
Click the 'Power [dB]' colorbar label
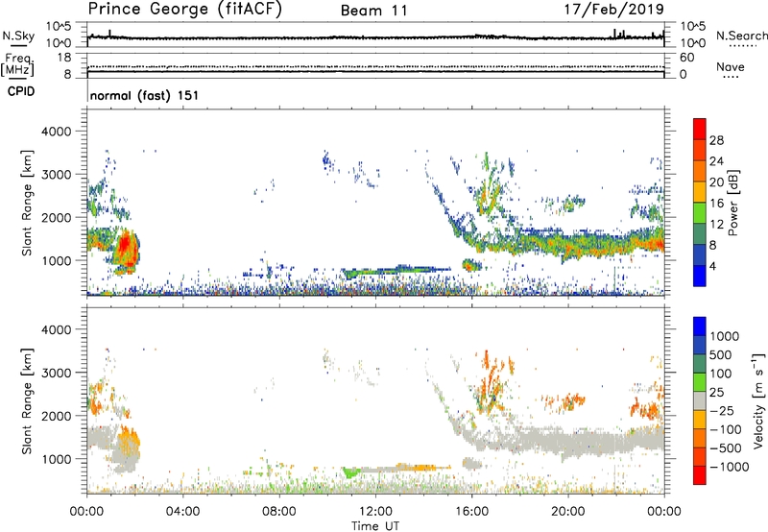coord(732,203)
